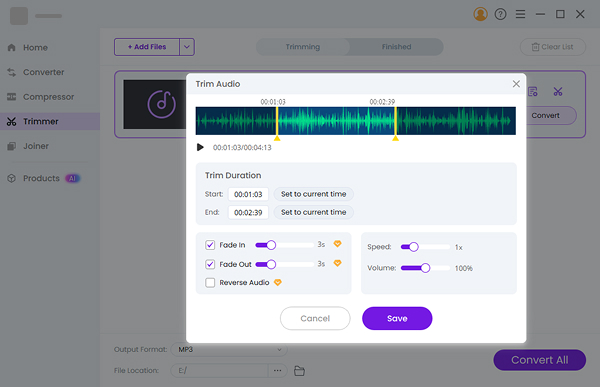Go to the Compressor section
The image size is (600, 387).
pos(50,97)
